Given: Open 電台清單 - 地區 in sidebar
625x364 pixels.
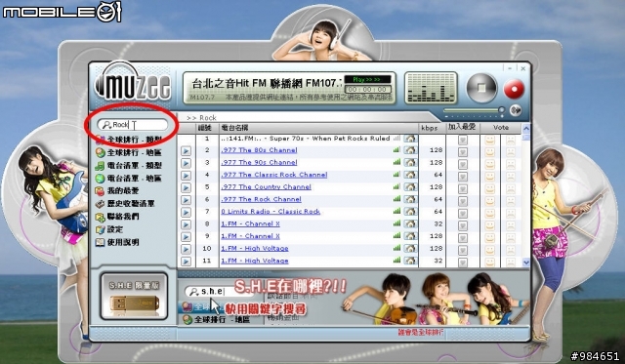Looking at the screenshot, I should [129, 178].
